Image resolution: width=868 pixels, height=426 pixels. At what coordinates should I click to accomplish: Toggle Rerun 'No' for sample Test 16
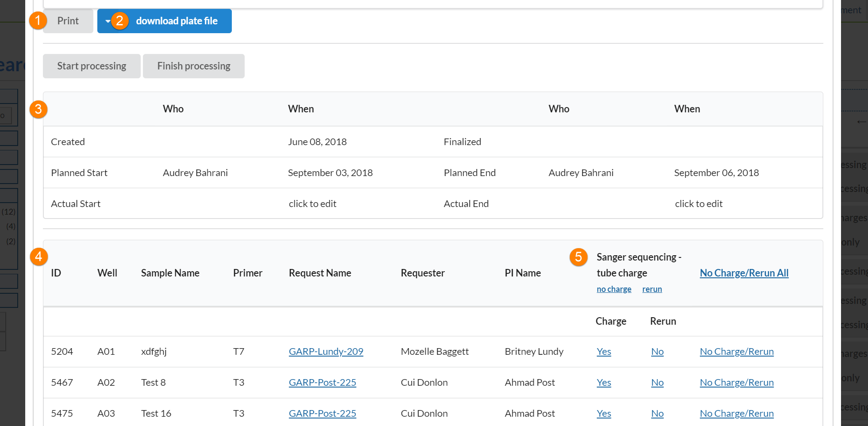tap(657, 413)
